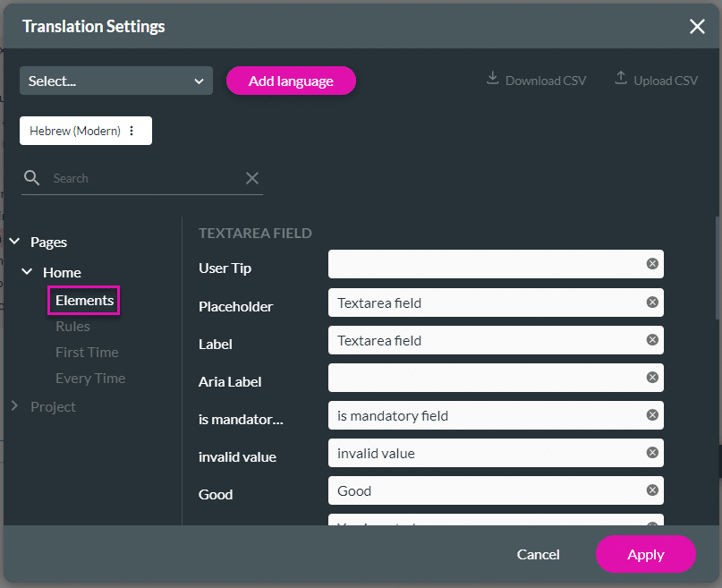Expand the Project tree node

click(14, 406)
